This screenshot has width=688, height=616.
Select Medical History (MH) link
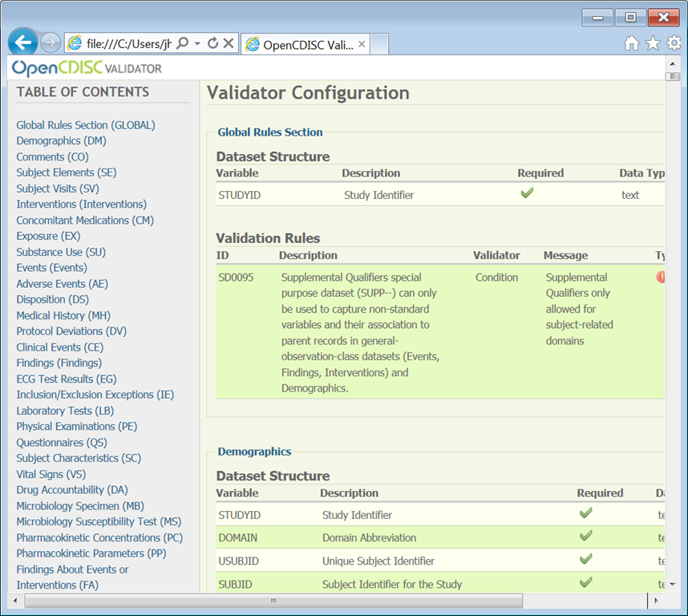pos(63,315)
